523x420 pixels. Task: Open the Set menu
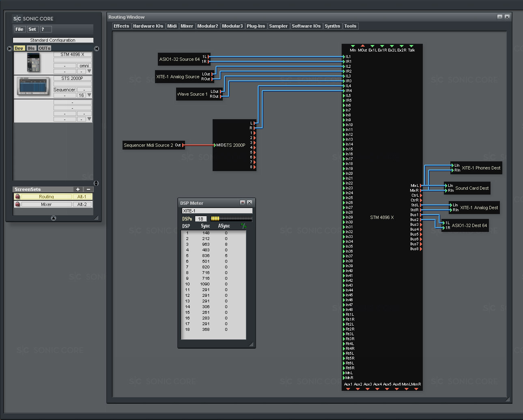(x=32, y=29)
